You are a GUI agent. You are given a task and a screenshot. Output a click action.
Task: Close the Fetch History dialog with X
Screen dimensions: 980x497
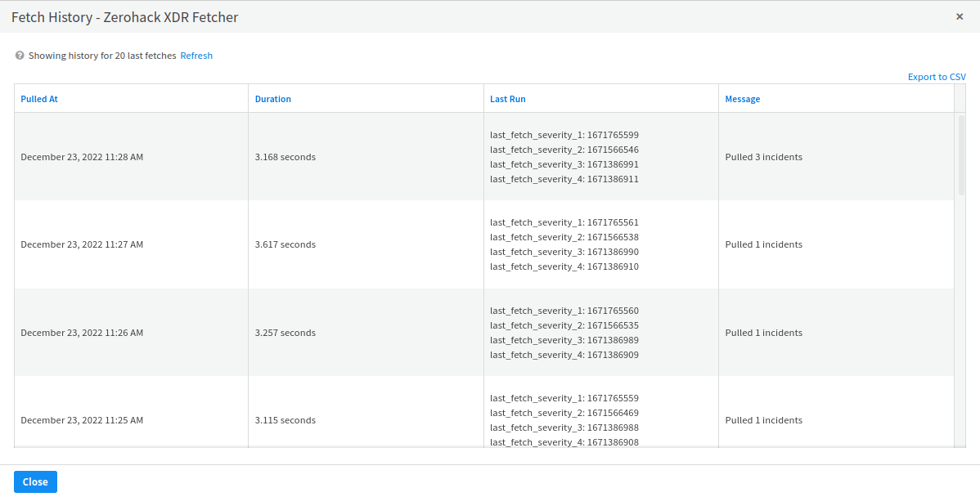[960, 16]
